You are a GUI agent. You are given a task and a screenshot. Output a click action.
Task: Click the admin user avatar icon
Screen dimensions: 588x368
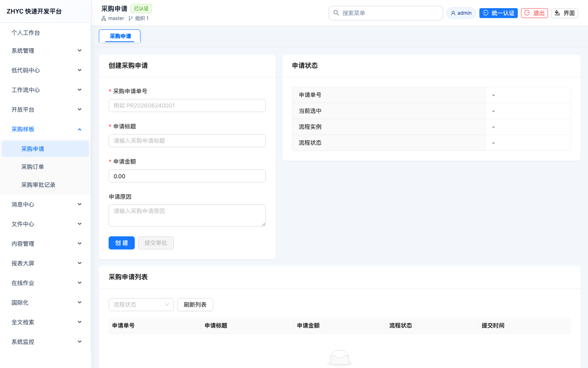(x=453, y=13)
